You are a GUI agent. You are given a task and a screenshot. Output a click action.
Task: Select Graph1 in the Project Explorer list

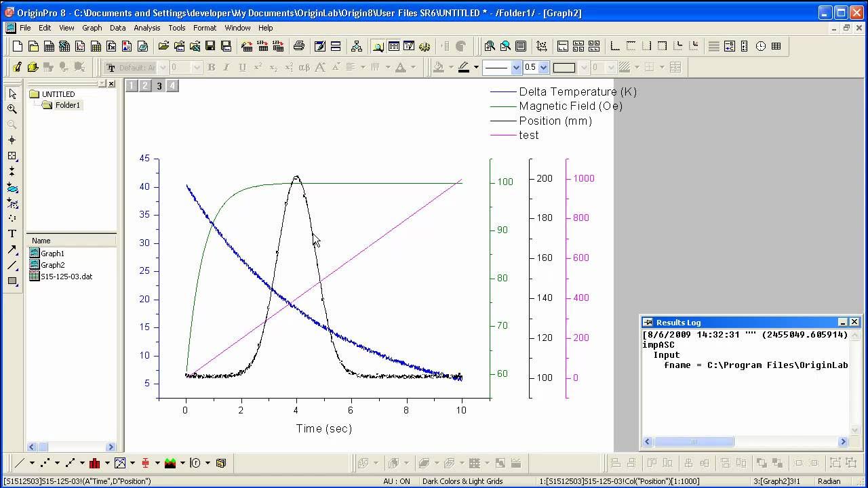click(x=52, y=253)
